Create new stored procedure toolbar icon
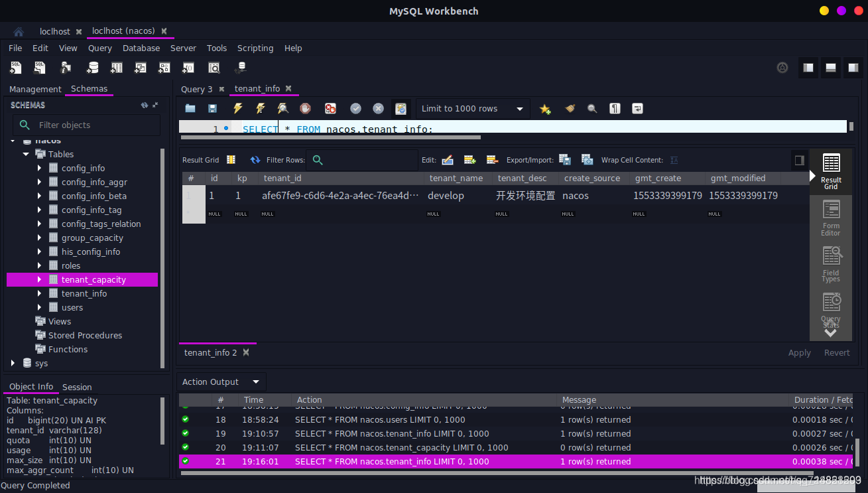 164,68
